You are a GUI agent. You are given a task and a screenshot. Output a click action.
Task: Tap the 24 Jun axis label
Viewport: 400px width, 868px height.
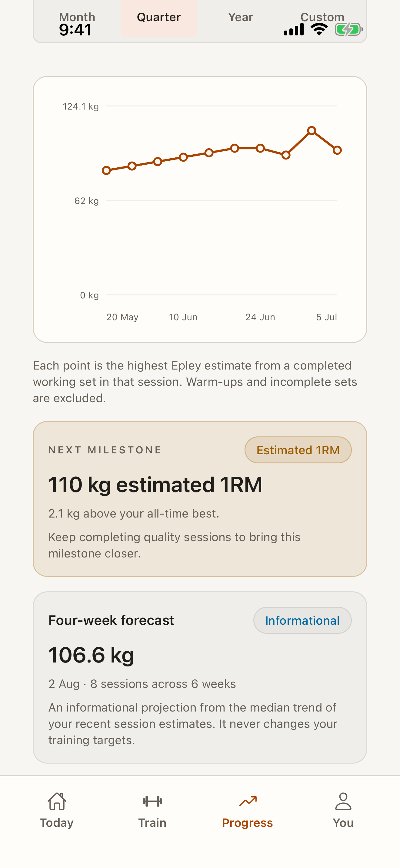(260, 317)
